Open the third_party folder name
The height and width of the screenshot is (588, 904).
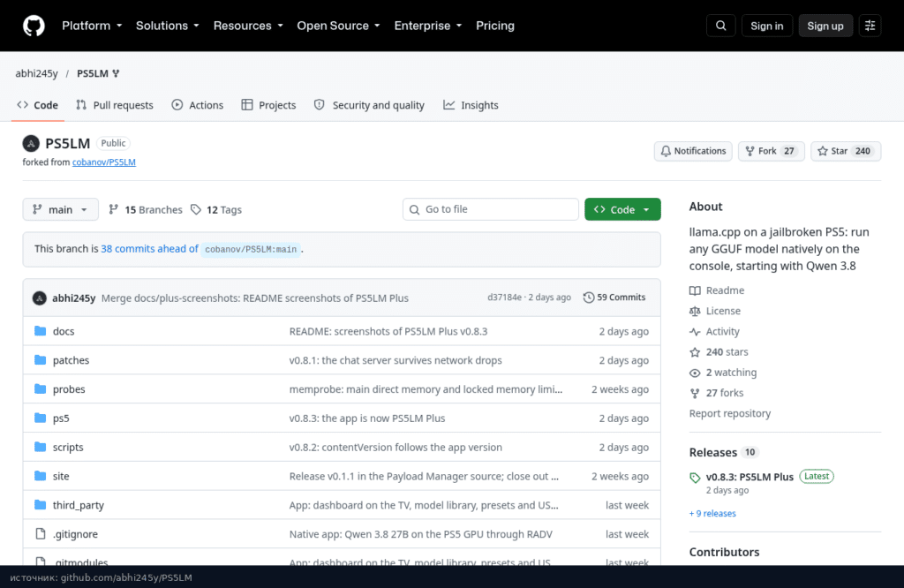(x=79, y=506)
